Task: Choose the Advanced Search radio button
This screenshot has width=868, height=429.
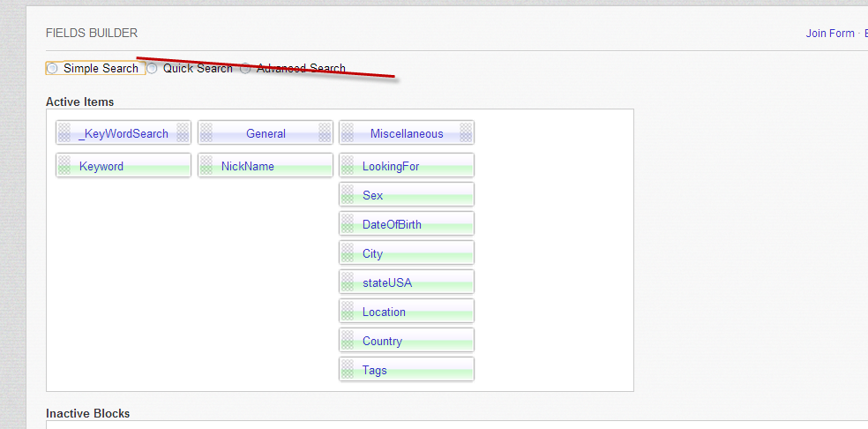Action: pyautogui.click(x=245, y=68)
